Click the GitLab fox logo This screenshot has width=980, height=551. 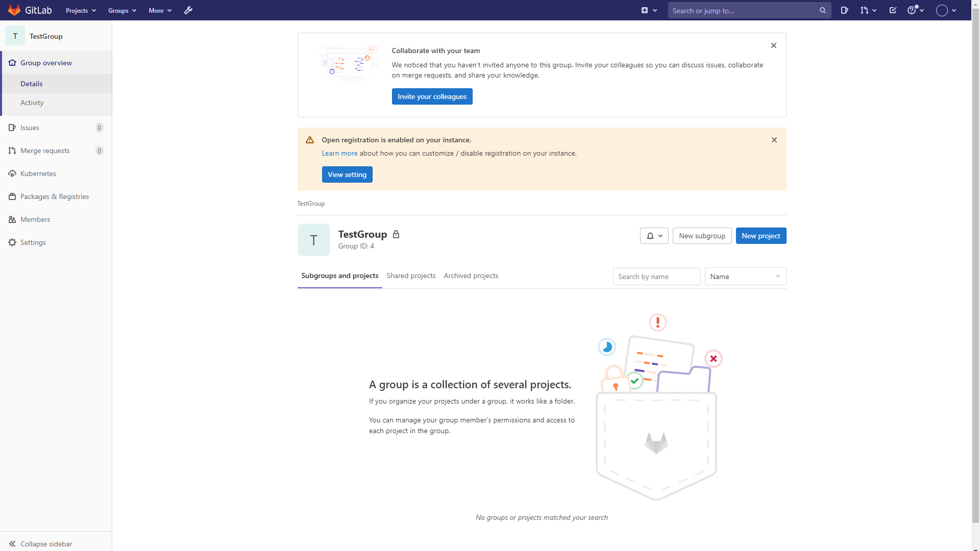(x=14, y=10)
